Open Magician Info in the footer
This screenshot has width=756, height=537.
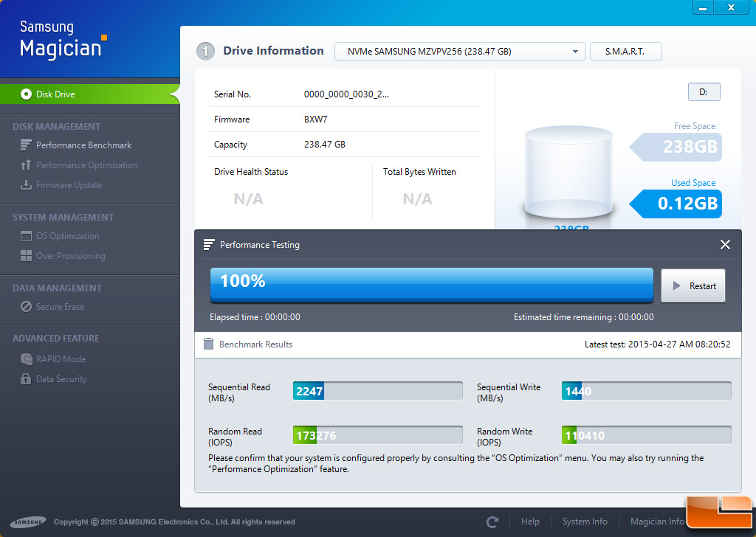[657, 522]
